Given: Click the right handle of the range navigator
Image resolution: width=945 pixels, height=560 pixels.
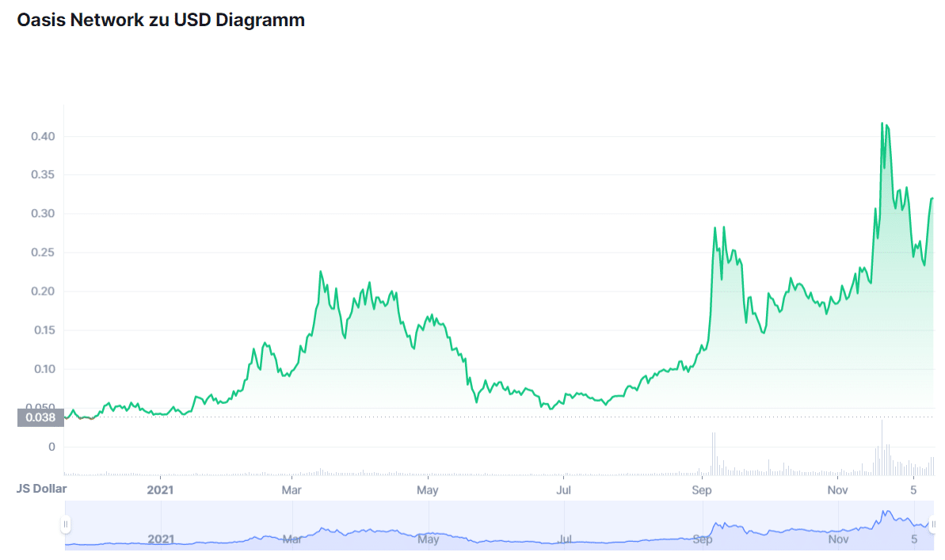Looking at the screenshot, I should coord(933,524).
